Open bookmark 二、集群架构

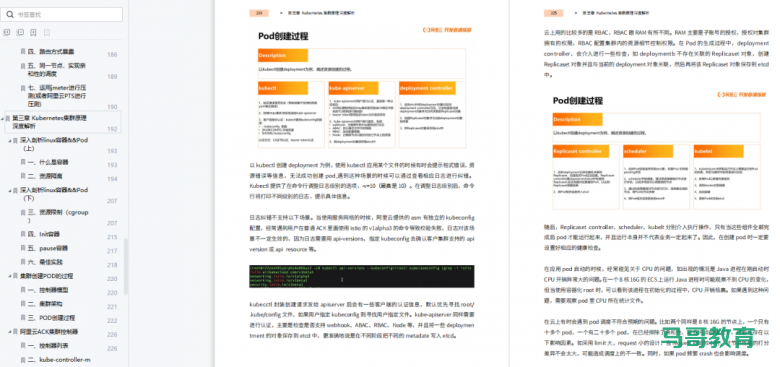click(x=45, y=303)
